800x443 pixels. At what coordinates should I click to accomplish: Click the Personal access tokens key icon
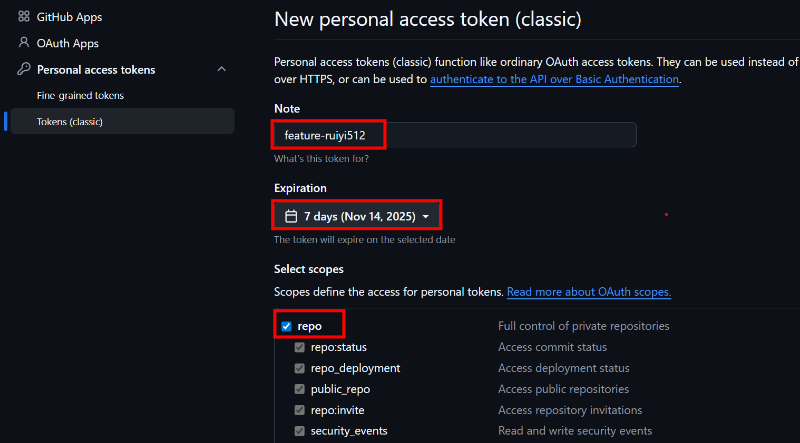coord(24,70)
